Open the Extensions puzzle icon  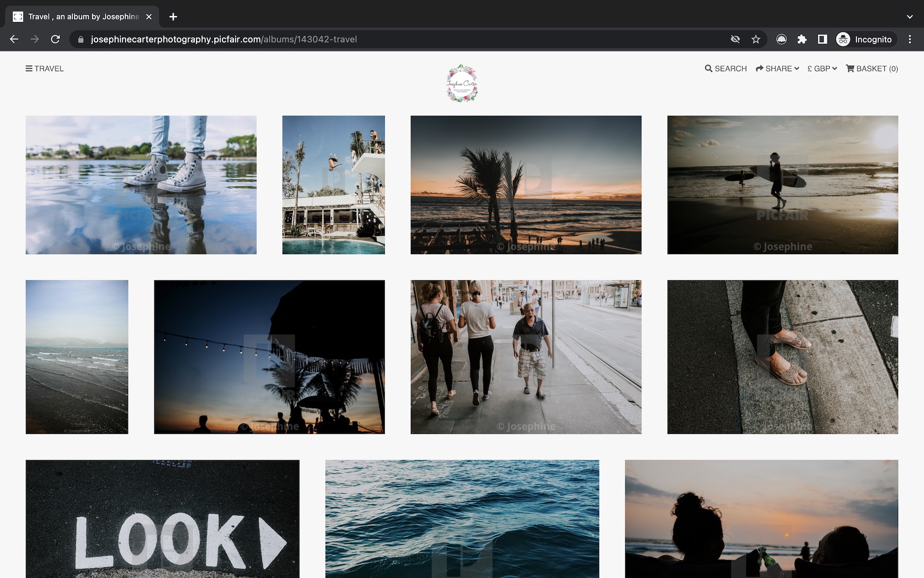802,39
